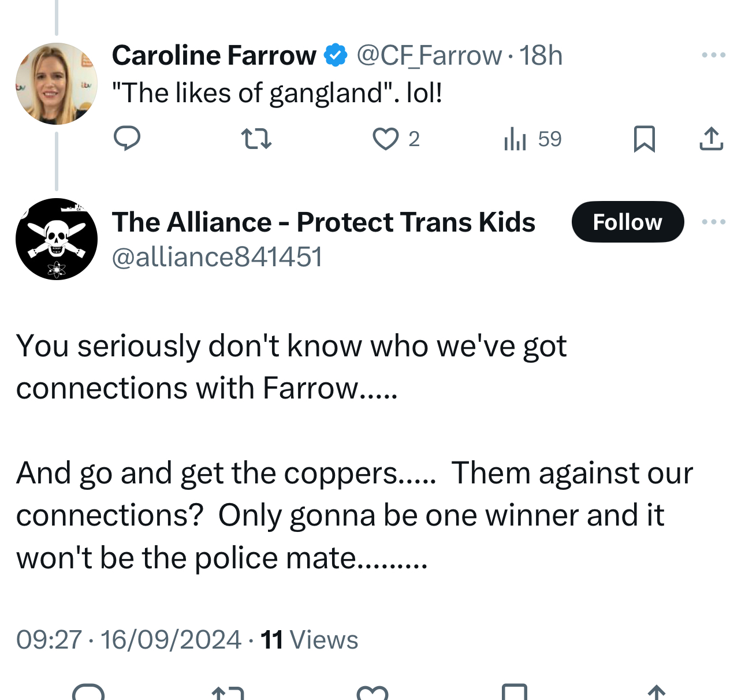Image resolution: width=745 pixels, height=700 pixels.
Task: Follow The Alliance - Protect Trans Kids
Action: tap(627, 222)
